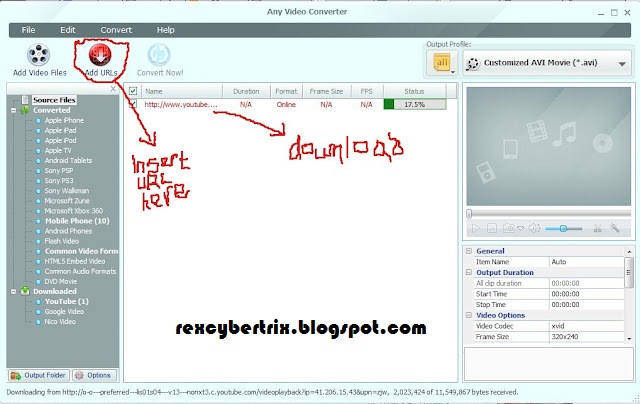
Task: Collapse the Converted tree group
Action: pos(13,110)
